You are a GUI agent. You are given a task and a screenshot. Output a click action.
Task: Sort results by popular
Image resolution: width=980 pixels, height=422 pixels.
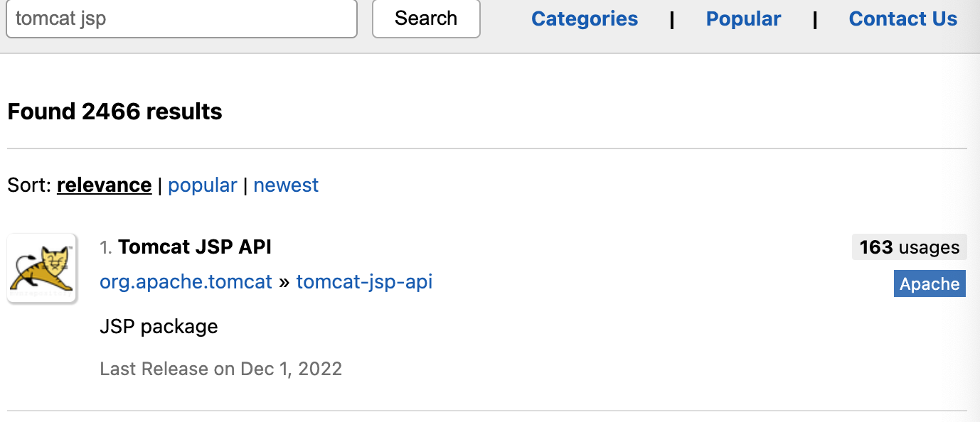coord(202,185)
